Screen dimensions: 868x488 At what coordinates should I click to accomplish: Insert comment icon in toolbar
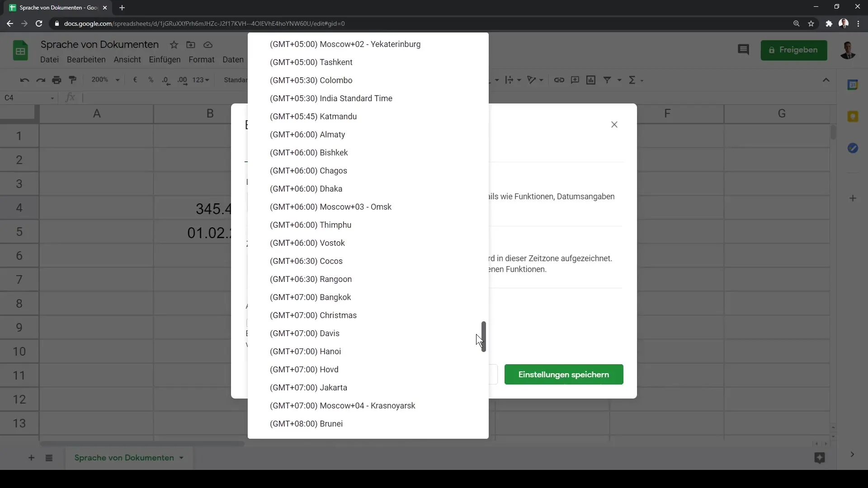point(575,80)
